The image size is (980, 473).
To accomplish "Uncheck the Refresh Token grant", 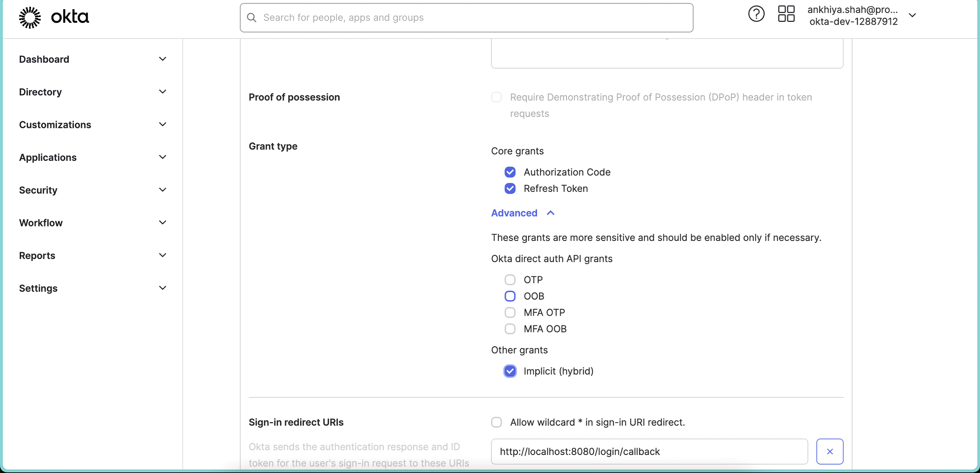I will [510, 188].
